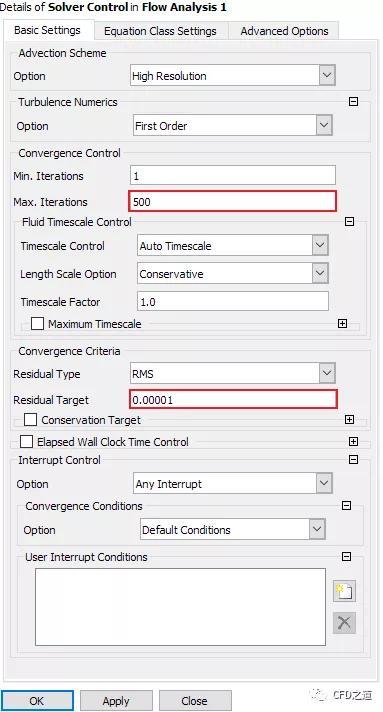Collapse the Interrupt Control section
The image size is (383, 712).
353,460
